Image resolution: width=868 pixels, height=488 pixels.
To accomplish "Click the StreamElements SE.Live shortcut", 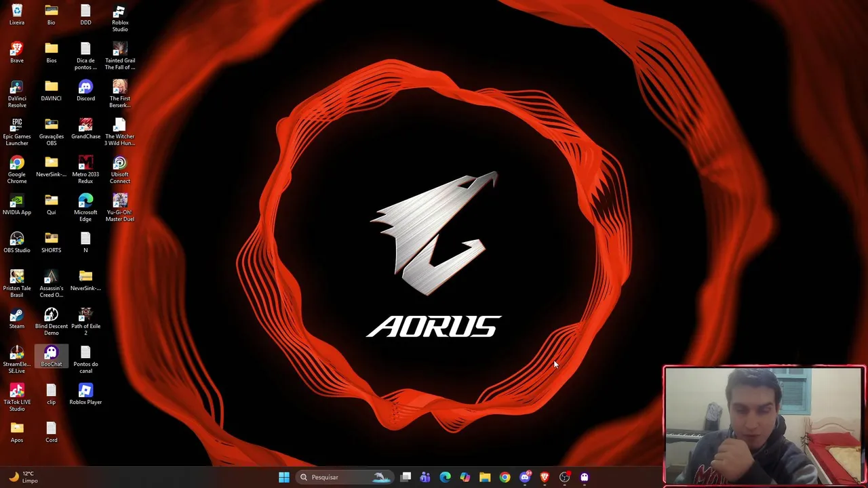I will (x=17, y=360).
